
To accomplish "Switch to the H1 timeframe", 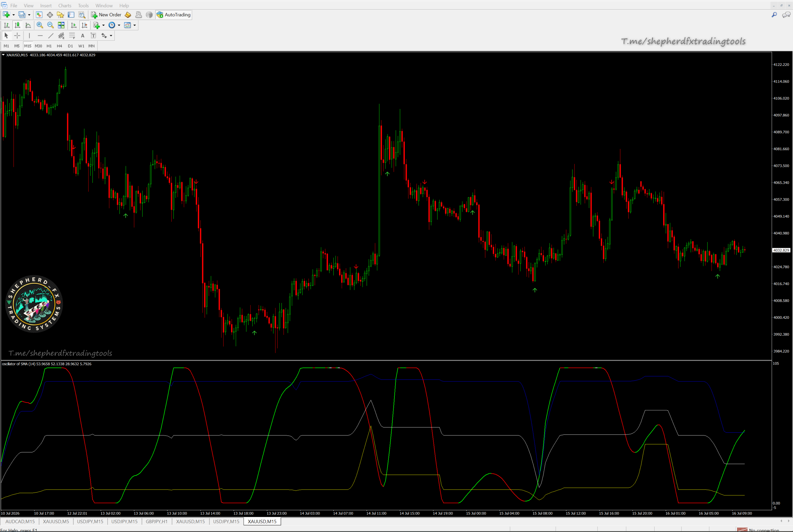I will [49, 46].
